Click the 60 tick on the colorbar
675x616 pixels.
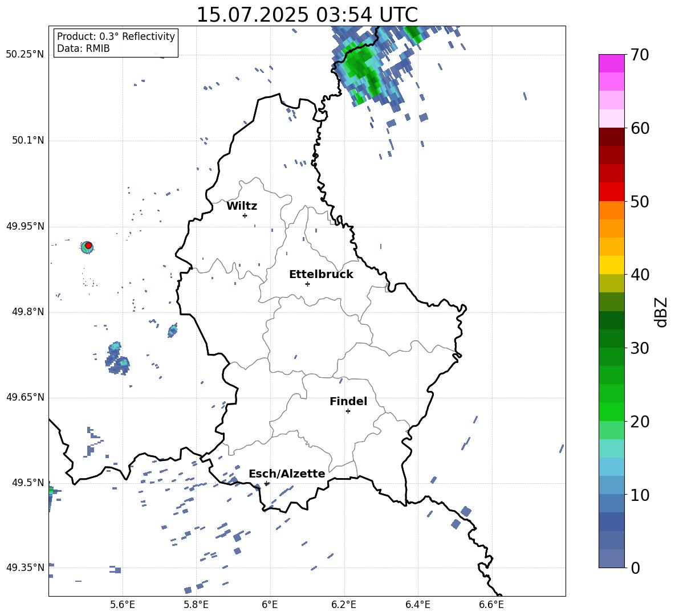click(640, 128)
